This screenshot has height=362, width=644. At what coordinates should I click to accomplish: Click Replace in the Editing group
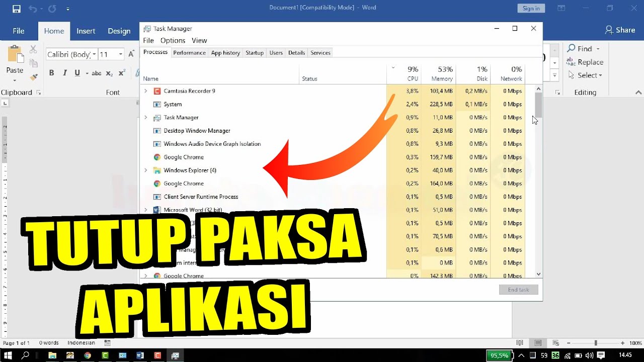tap(585, 62)
